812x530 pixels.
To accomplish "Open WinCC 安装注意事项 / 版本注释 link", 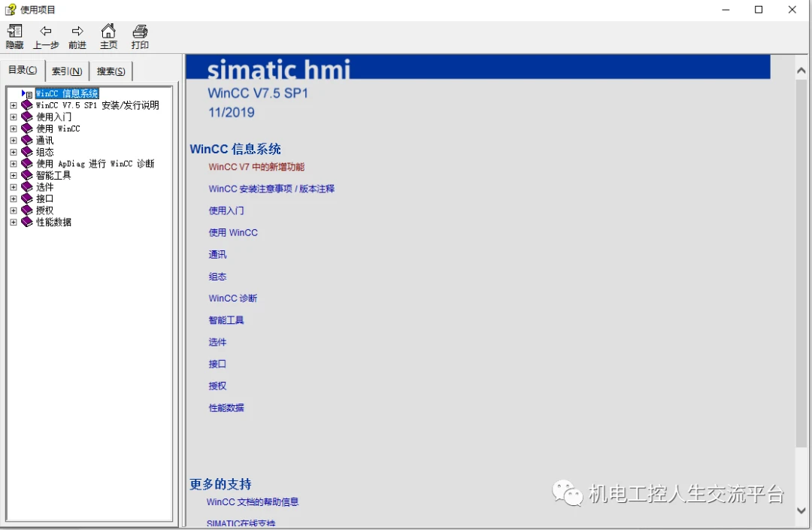I will point(271,189).
